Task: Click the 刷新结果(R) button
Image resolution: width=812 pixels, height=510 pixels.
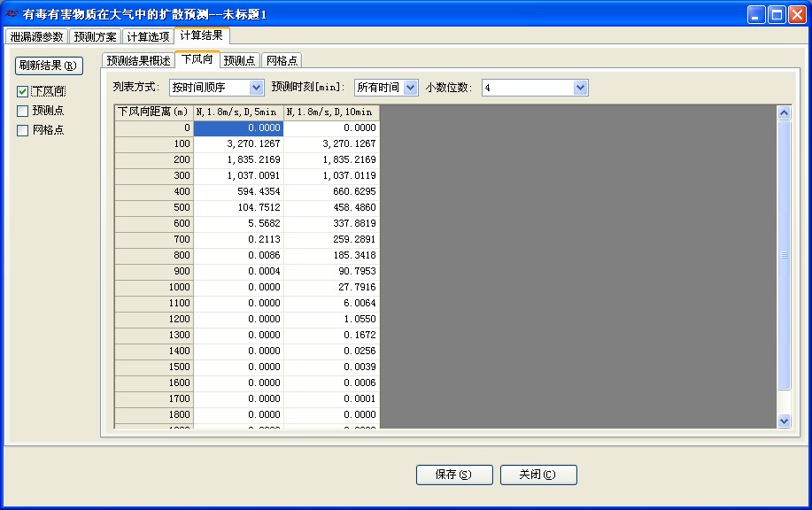Action: point(49,66)
